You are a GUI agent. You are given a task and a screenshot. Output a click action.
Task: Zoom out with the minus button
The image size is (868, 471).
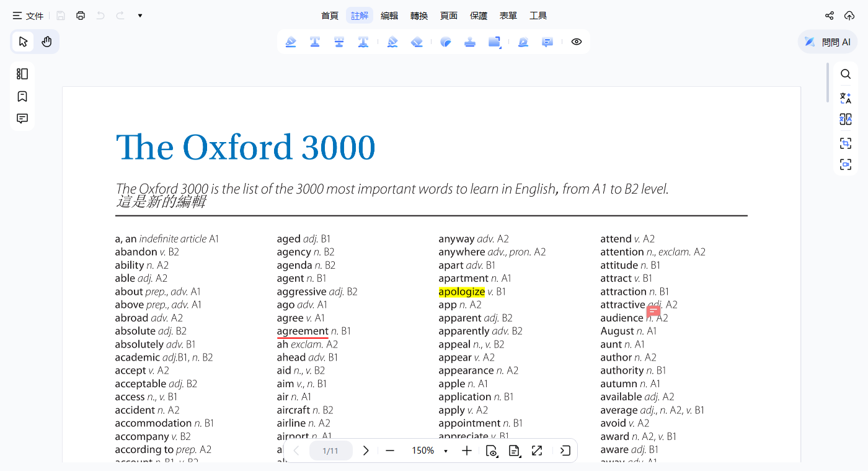390,451
